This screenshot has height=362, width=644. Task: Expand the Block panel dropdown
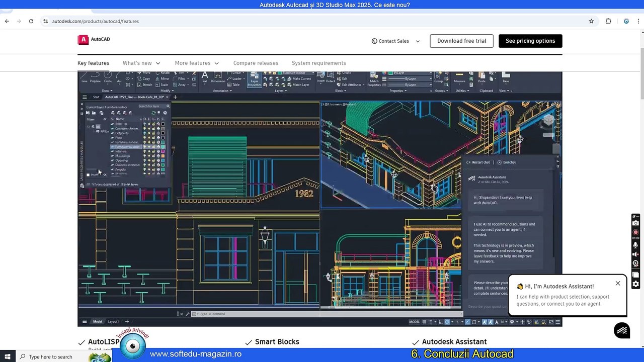click(341, 90)
